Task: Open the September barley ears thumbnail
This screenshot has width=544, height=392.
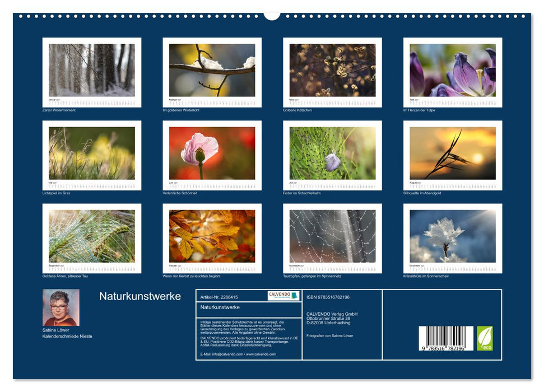Action: click(92, 239)
